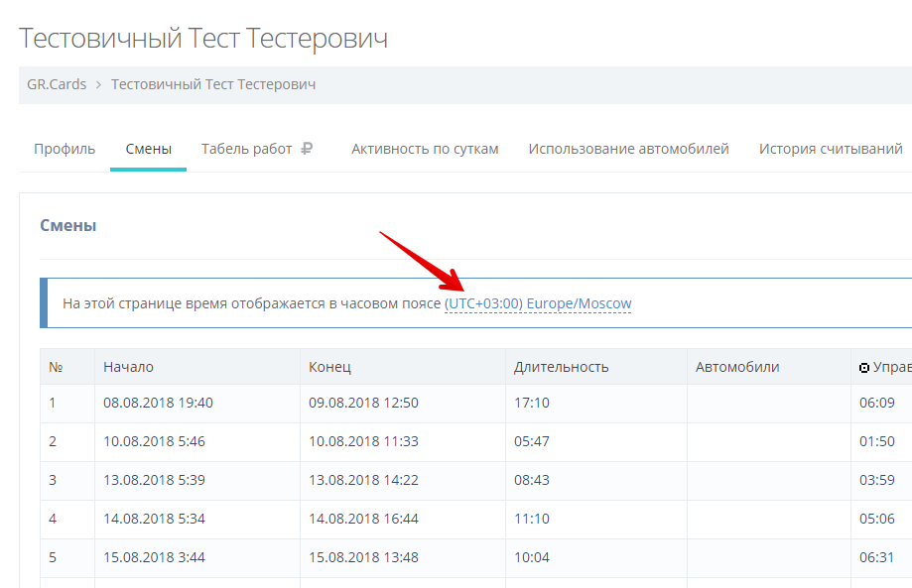Click the GR.Cards breadcrumb link
The width and height of the screenshot is (912, 588).
click(x=57, y=85)
